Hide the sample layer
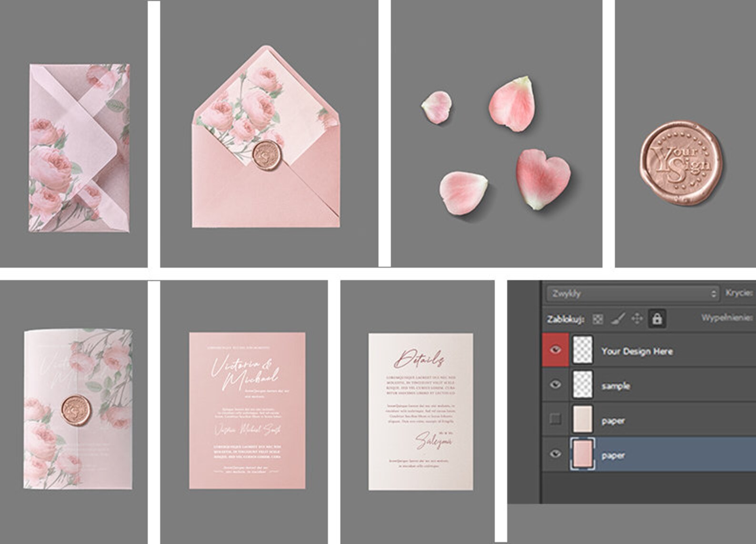Image resolution: width=756 pixels, height=544 pixels. pyautogui.click(x=555, y=385)
